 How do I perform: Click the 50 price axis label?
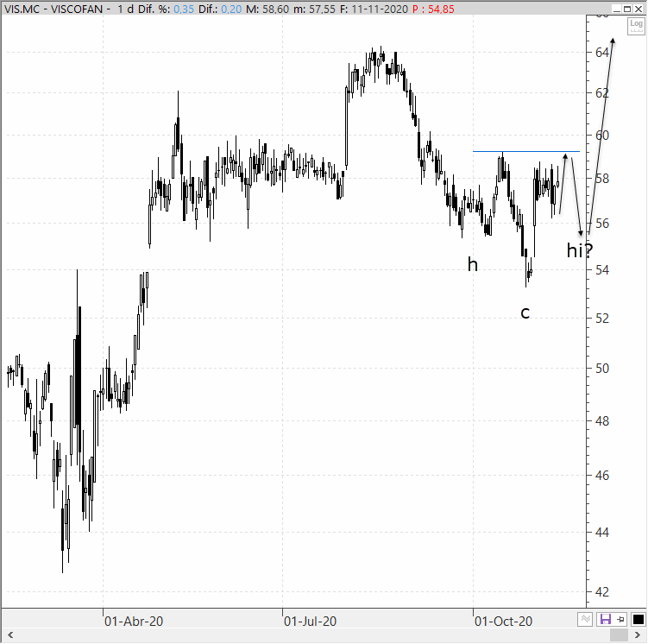point(602,368)
